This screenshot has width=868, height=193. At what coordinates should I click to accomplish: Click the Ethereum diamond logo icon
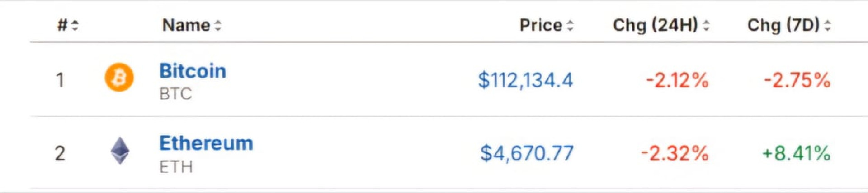click(x=120, y=151)
